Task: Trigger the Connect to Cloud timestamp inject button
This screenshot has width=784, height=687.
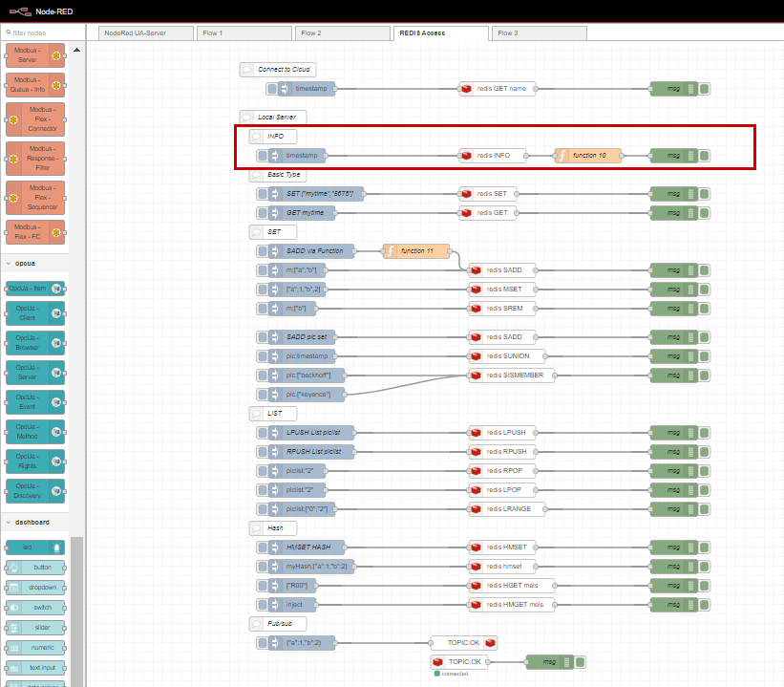Action: click(271, 89)
